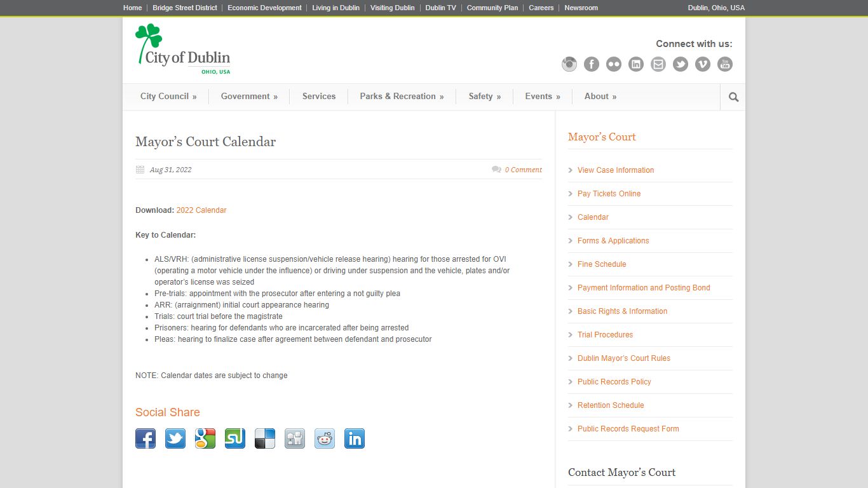868x488 pixels.
Task: Open Public Records Policy link
Action: coord(614,382)
